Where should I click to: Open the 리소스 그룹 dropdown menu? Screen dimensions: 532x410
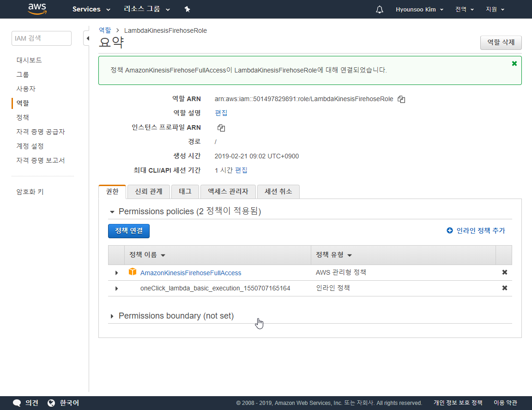pos(146,9)
